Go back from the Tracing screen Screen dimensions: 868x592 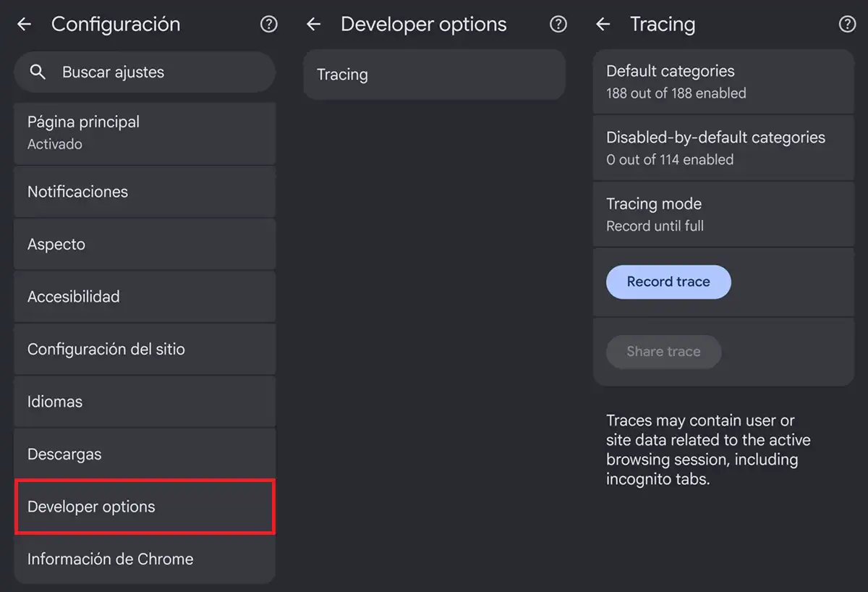point(603,25)
